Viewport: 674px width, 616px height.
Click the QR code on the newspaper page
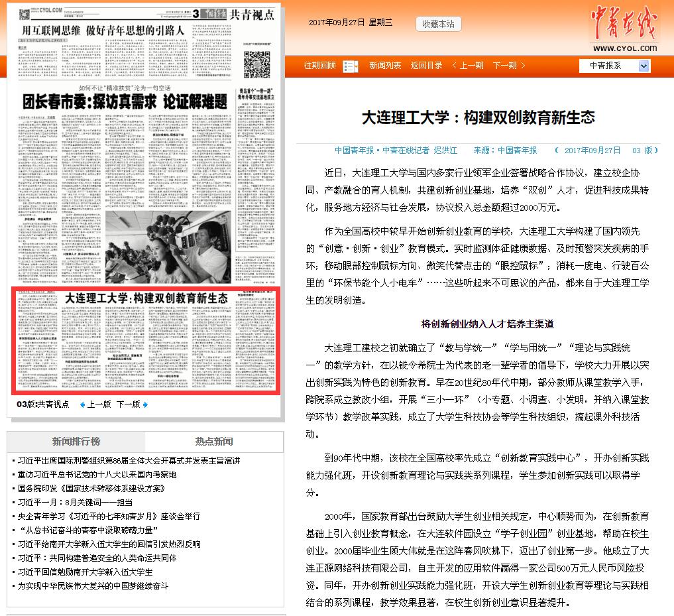click(x=256, y=64)
